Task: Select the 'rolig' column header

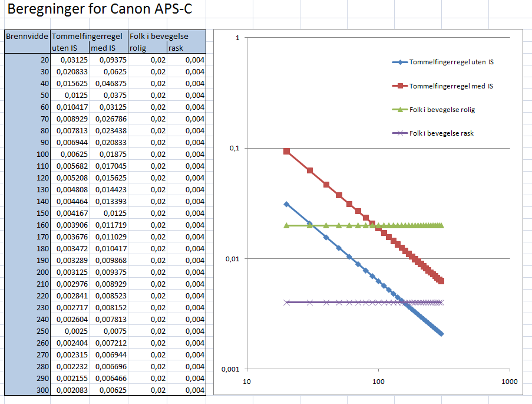Action: pyautogui.click(x=148, y=48)
